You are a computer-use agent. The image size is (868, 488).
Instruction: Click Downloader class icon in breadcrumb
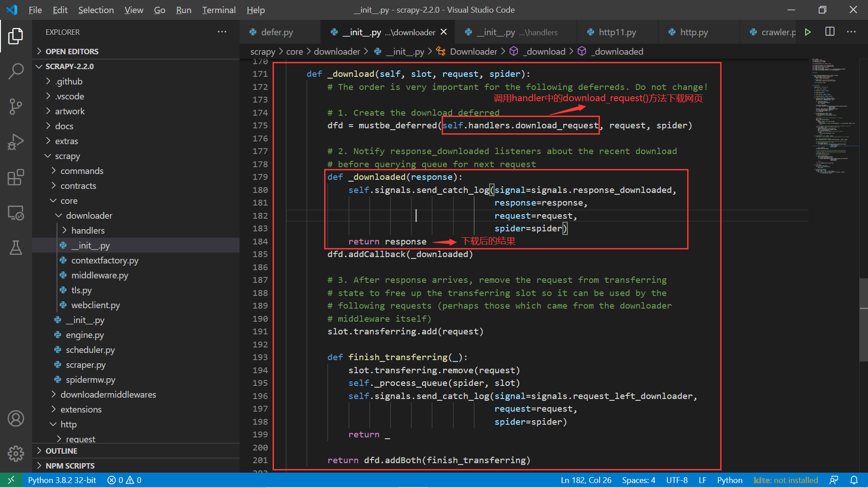point(441,52)
